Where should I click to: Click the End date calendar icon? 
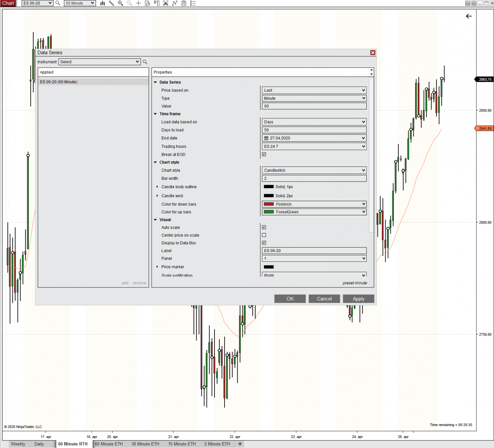[x=266, y=138]
